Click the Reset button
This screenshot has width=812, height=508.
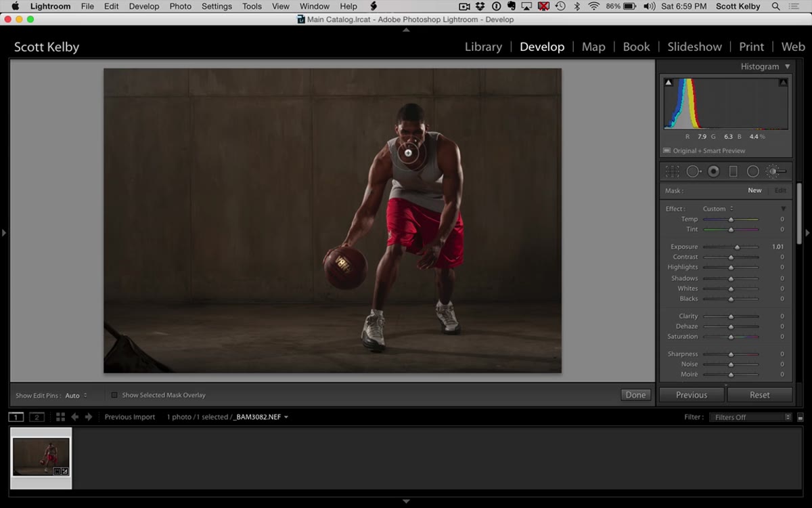tap(760, 395)
